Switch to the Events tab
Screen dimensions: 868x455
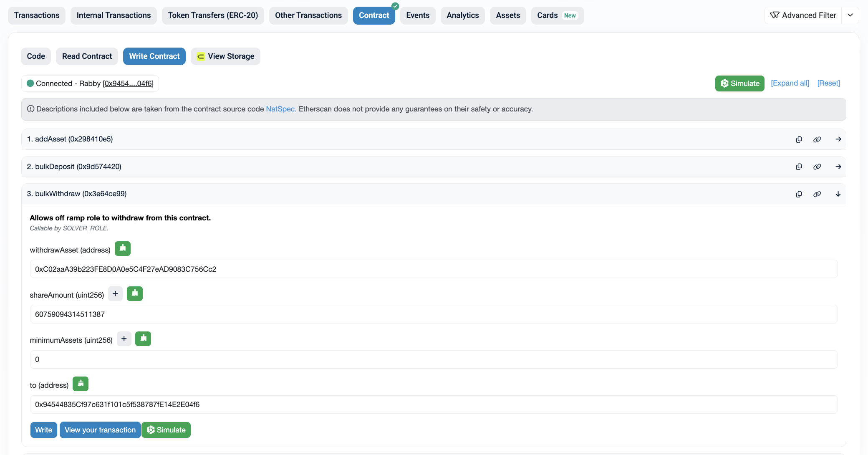(x=417, y=15)
